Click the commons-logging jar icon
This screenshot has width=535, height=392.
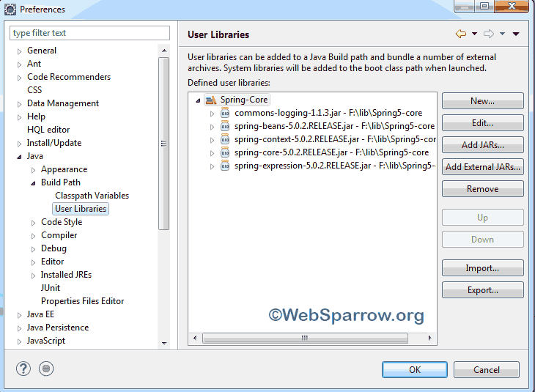(x=225, y=113)
